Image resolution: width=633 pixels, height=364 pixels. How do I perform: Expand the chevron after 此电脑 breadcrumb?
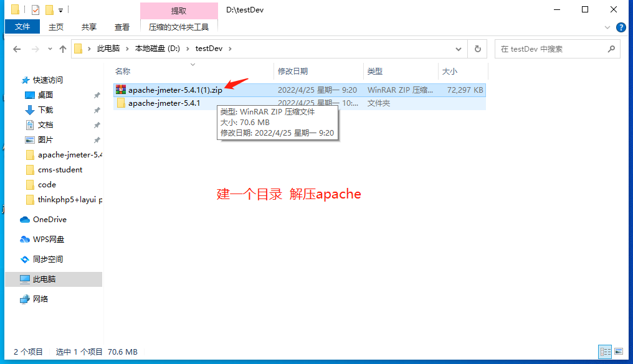coord(127,49)
